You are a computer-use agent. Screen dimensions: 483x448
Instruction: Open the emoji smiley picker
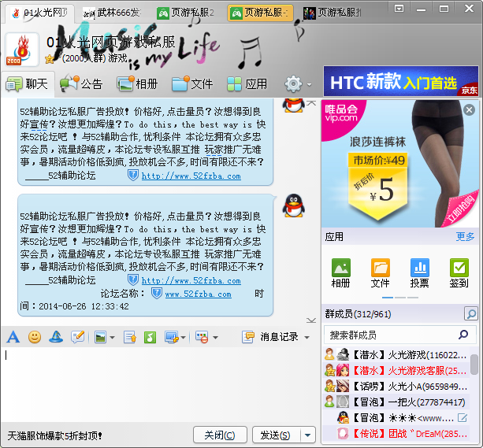click(35, 337)
